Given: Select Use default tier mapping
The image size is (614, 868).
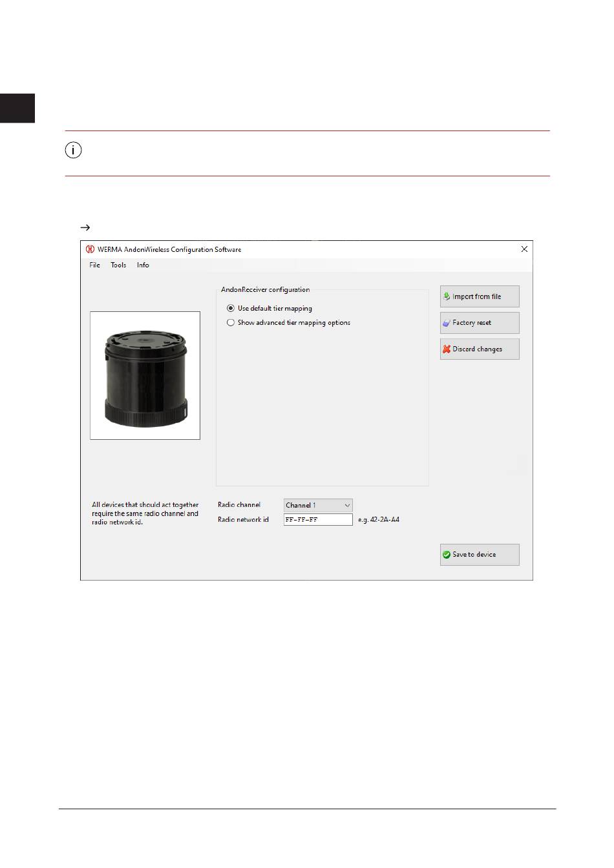Looking at the screenshot, I should point(270,309).
